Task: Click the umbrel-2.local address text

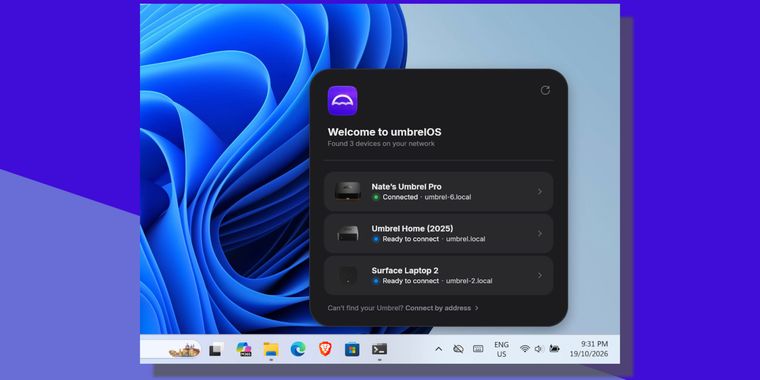Action: tap(469, 281)
